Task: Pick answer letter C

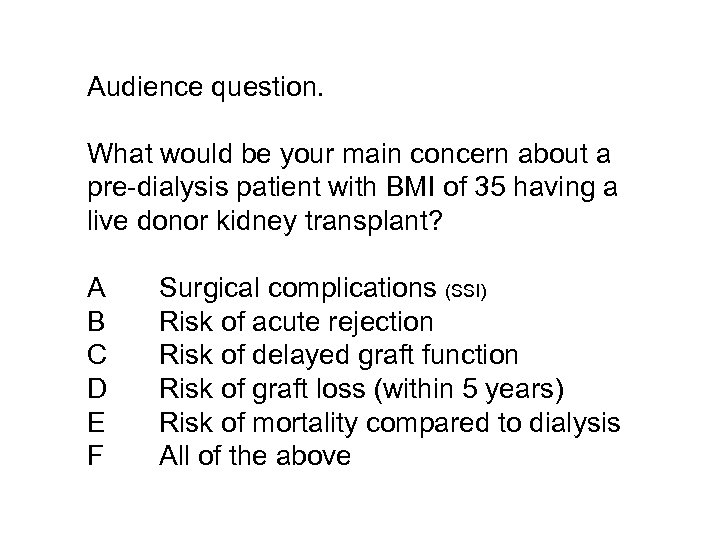Action: (x=98, y=356)
